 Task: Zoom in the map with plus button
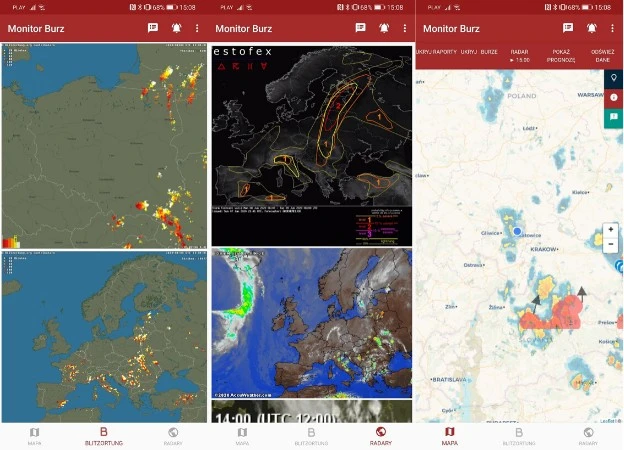(610, 230)
